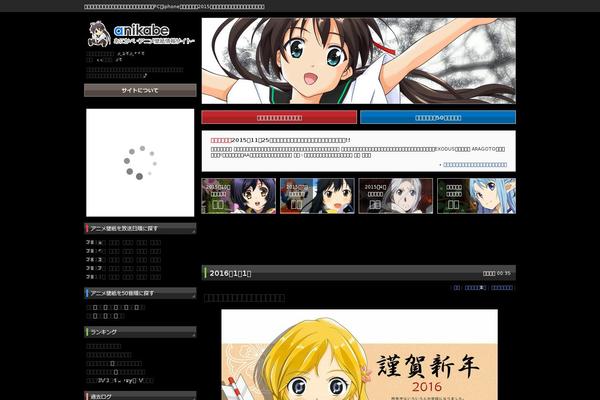Open the 謹賀新年 2016 New Year image
This screenshot has width=600, height=400.
[x=359, y=355]
